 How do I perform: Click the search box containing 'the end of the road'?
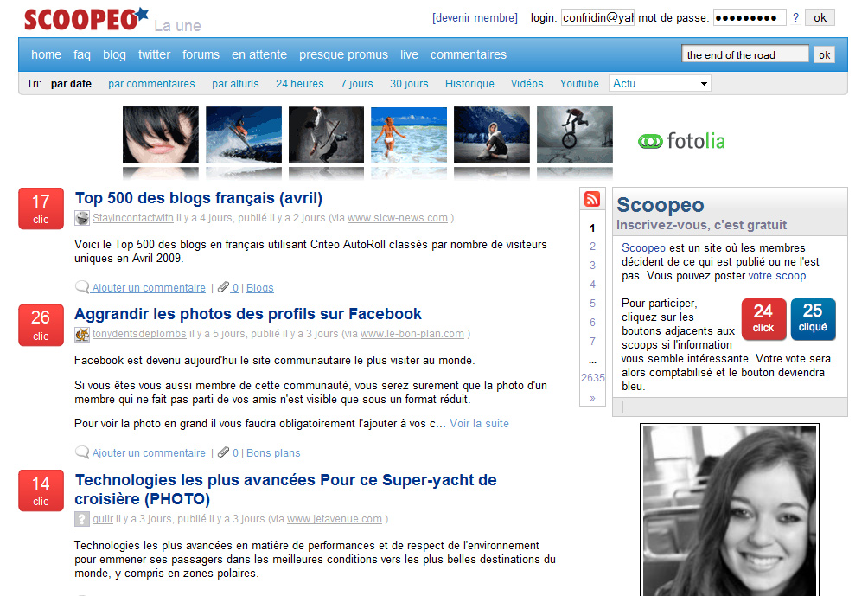pos(745,54)
